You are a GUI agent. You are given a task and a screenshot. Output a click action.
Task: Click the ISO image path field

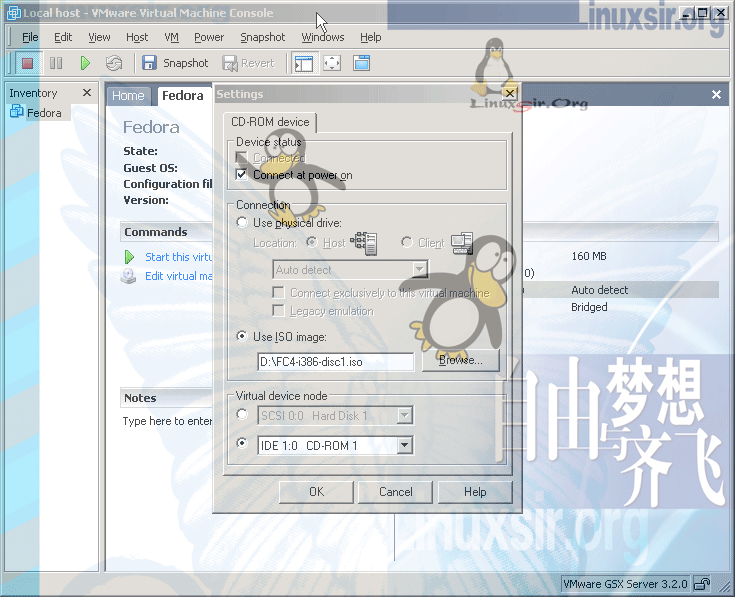pyautogui.click(x=336, y=362)
